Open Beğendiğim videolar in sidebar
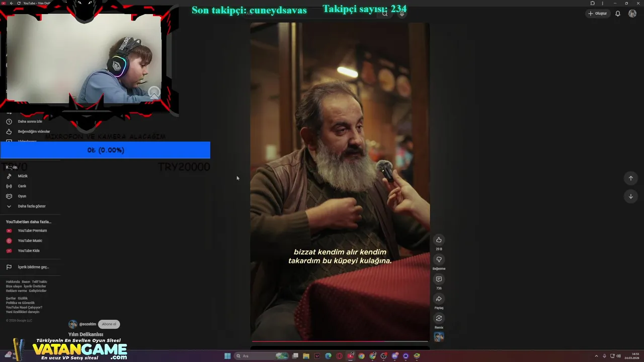Image resolution: width=644 pixels, height=362 pixels. pyautogui.click(x=30, y=131)
